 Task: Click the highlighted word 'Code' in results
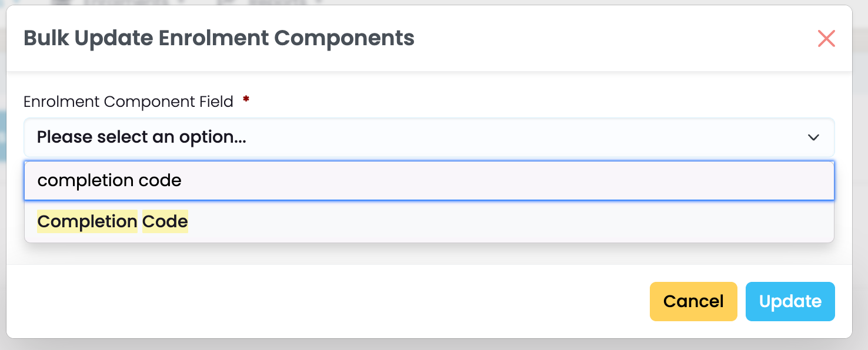click(x=165, y=222)
